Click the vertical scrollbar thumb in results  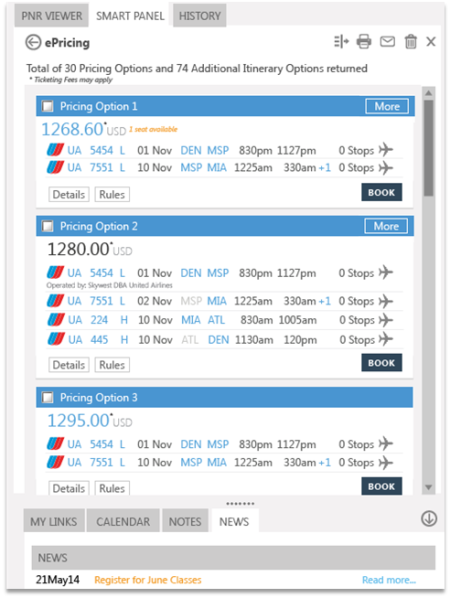[x=429, y=148]
